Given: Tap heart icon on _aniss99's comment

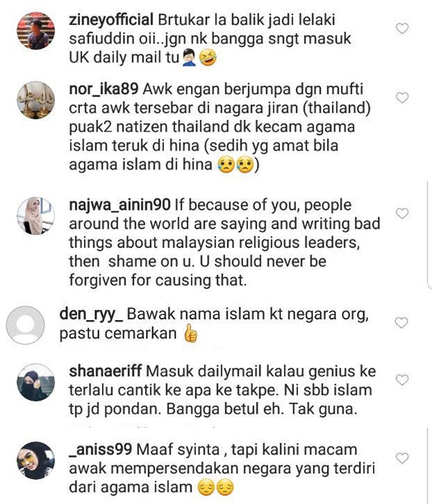Looking at the screenshot, I should [402, 458].
